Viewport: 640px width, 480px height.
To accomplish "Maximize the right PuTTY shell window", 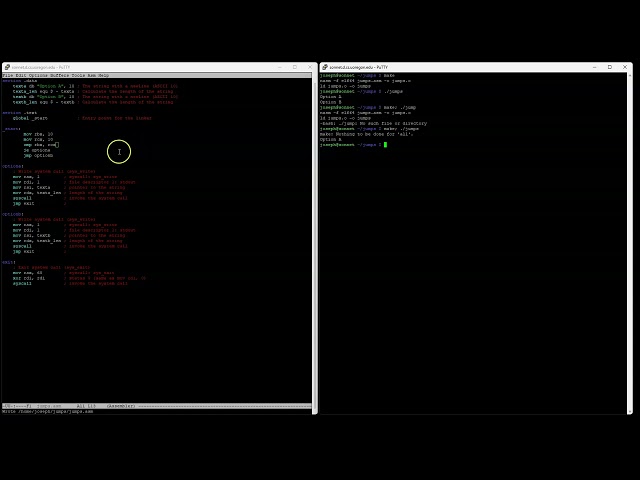I will point(612,67).
